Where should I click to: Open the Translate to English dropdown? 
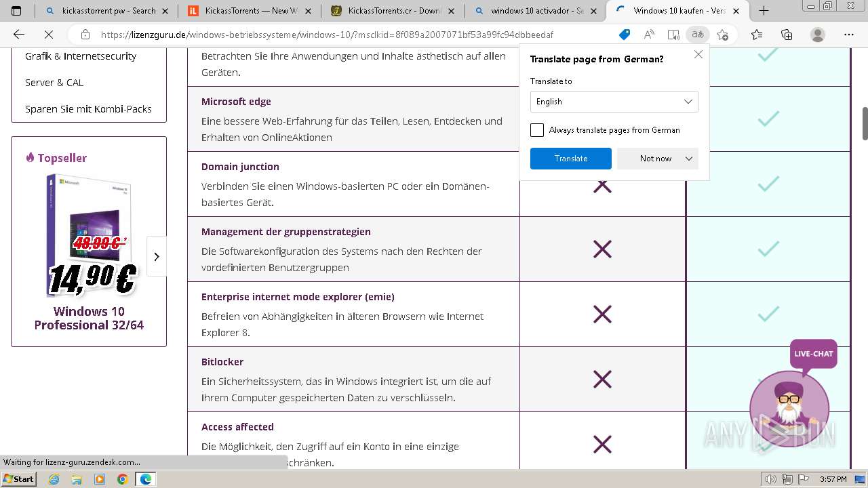click(614, 102)
